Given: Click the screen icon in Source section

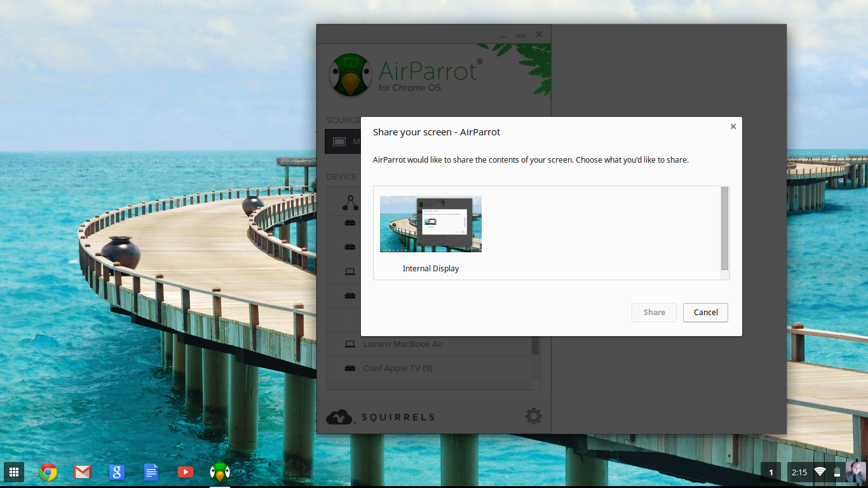Looking at the screenshot, I should coord(339,142).
